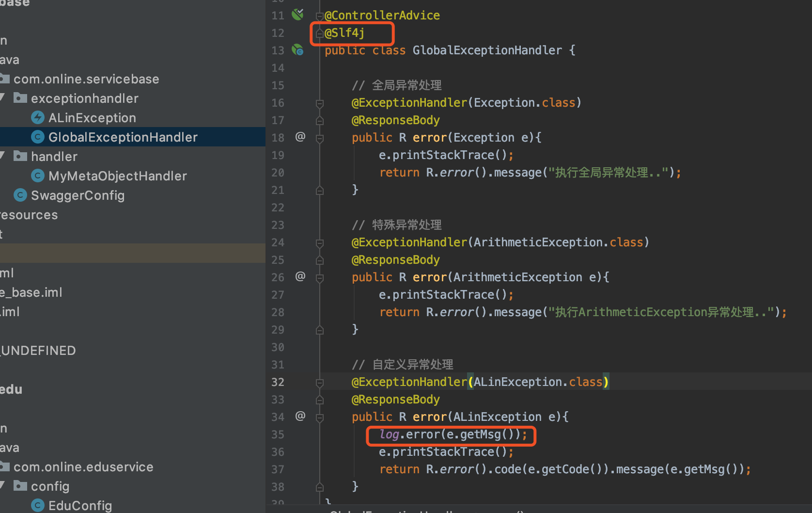The image size is (812, 513).
Task: Click the GlobalExceptionHandler class name in code
Action: click(x=487, y=50)
